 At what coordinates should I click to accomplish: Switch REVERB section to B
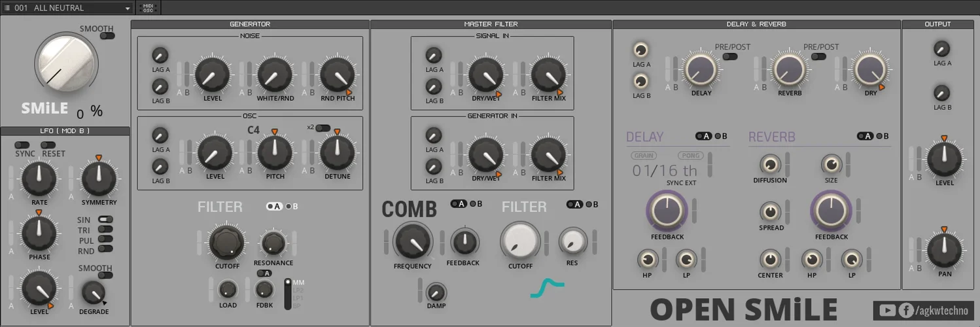click(x=881, y=136)
